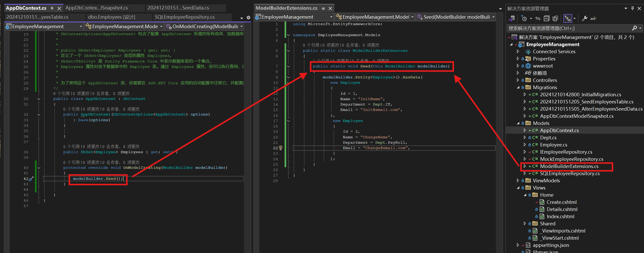Expand the Controllers folder

coord(518,80)
